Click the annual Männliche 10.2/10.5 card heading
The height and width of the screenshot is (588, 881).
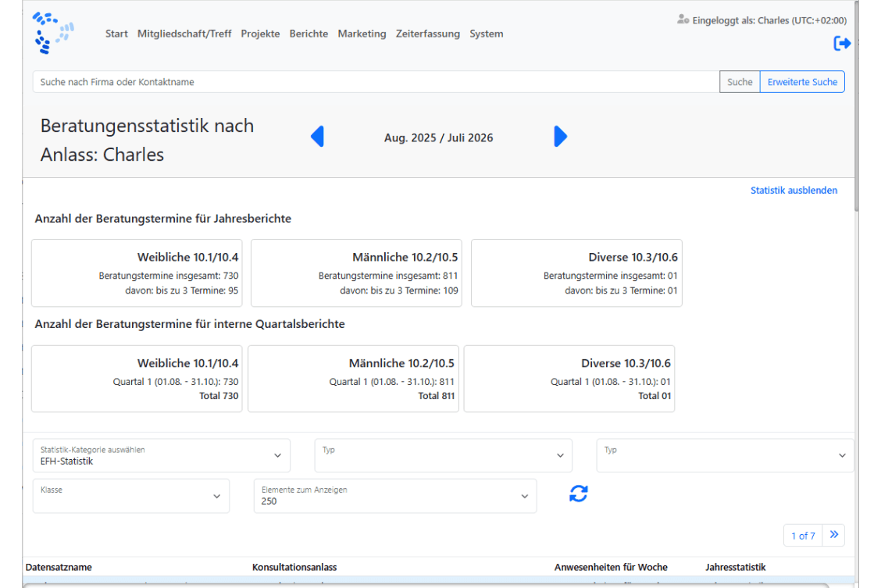coord(405,257)
